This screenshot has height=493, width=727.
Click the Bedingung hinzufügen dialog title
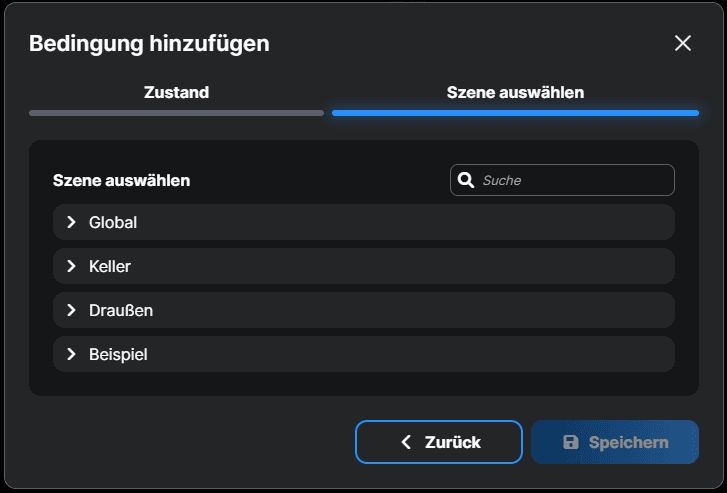(x=149, y=43)
